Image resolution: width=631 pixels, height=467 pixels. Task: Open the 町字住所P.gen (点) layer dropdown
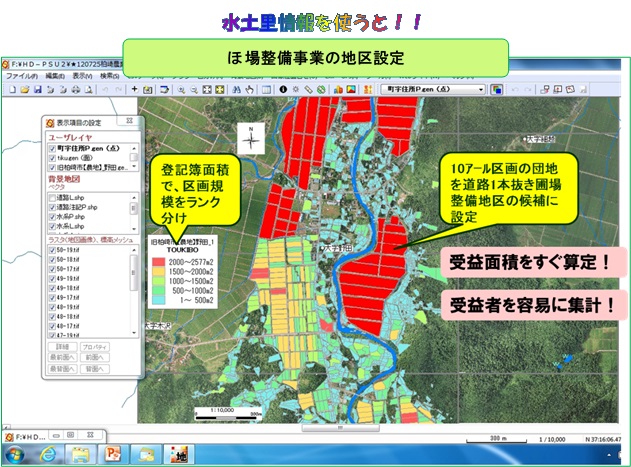point(481,89)
